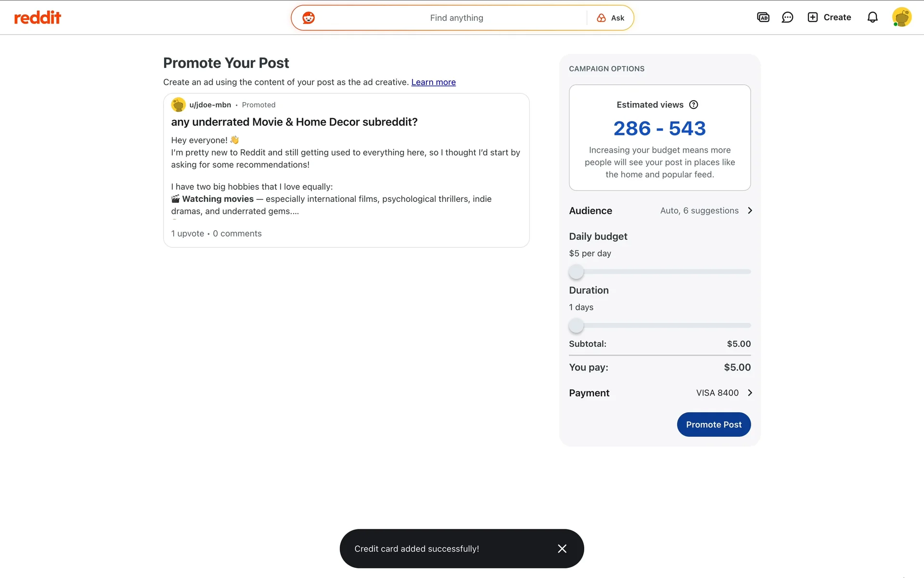Dismiss the credit card success notification

562,549
